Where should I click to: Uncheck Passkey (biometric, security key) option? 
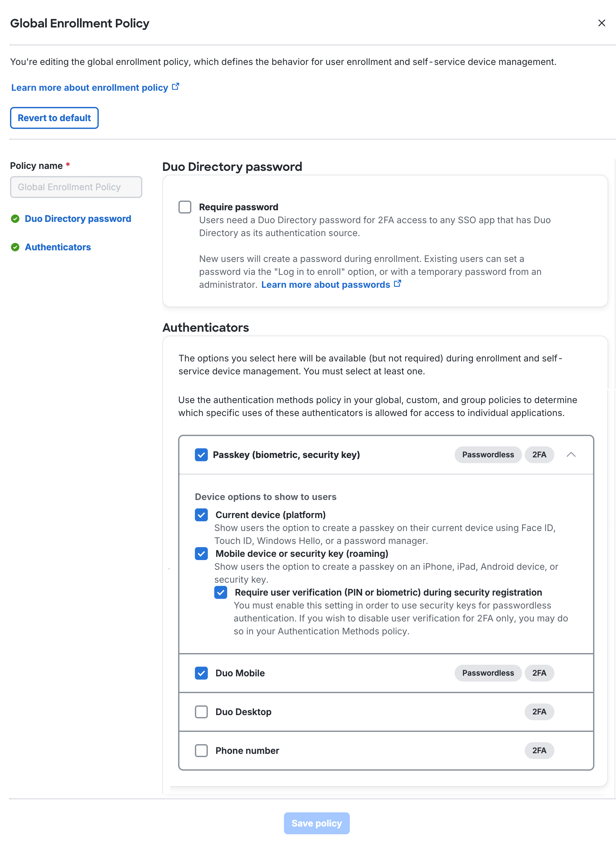[x=201, y=455]
